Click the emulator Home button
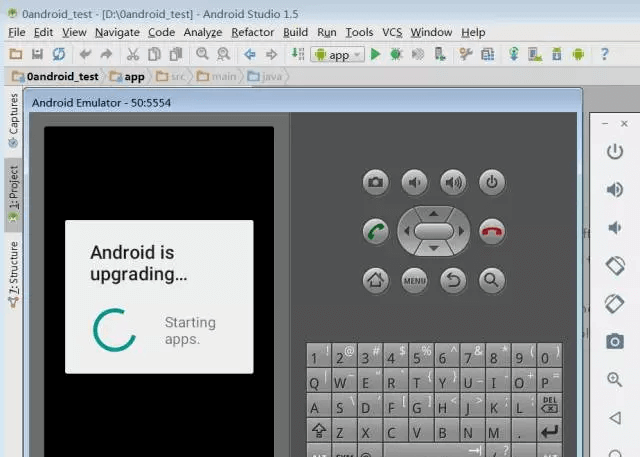640x457 pixels. 376,280
